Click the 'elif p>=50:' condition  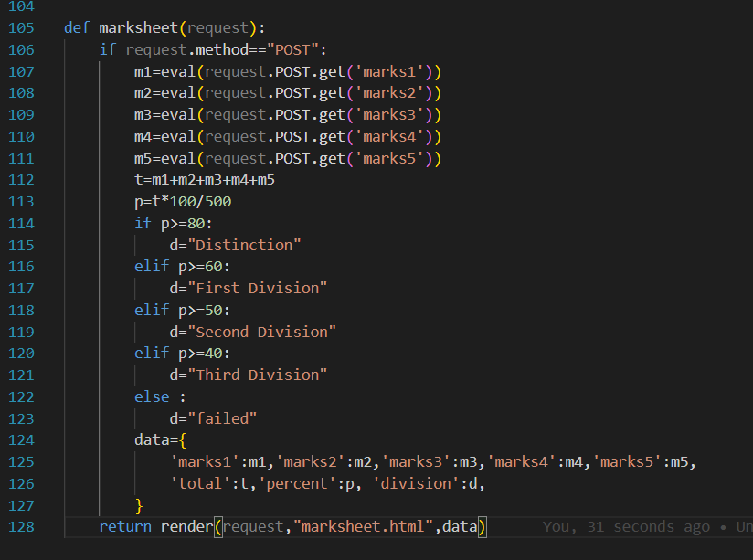(182, 311)
